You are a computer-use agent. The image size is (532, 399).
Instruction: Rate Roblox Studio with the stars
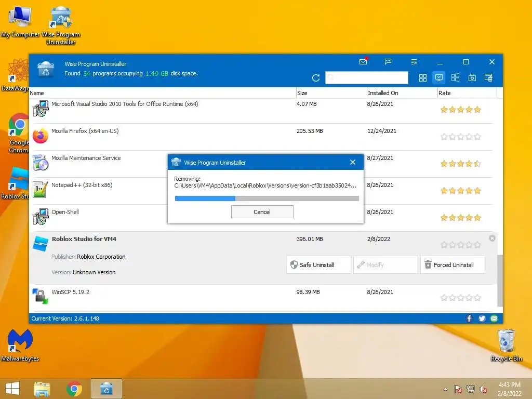point(460,245)
